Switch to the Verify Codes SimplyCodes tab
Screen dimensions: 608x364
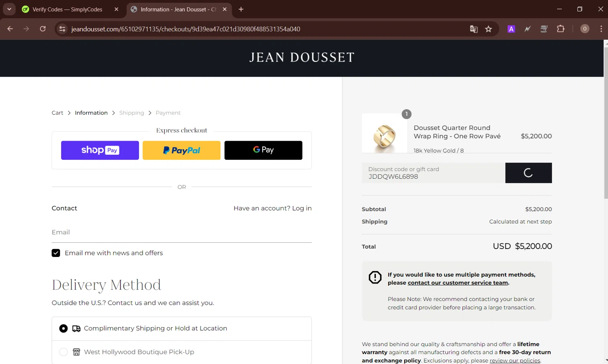67,9
